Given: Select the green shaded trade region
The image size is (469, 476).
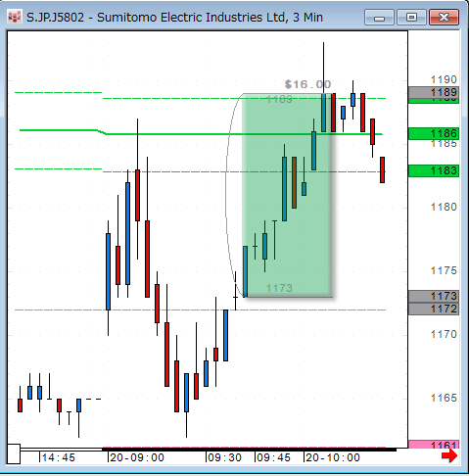Looking at the screenshot, I should pyautogui.click(x=287, y=195).
